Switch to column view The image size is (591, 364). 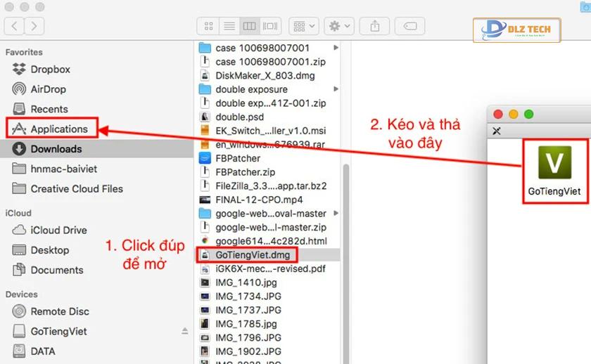coord(250,26)
